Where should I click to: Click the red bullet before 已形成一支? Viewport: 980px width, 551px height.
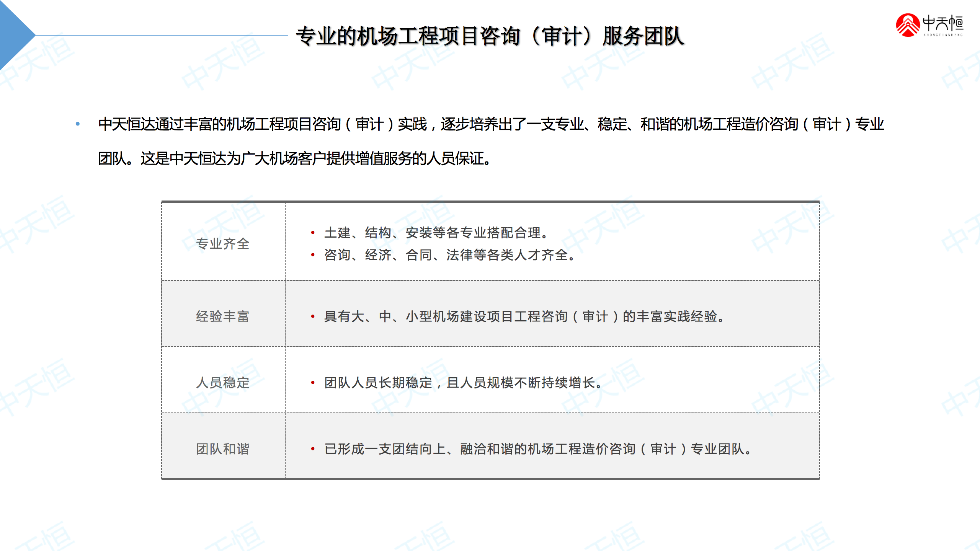point(313,449)
